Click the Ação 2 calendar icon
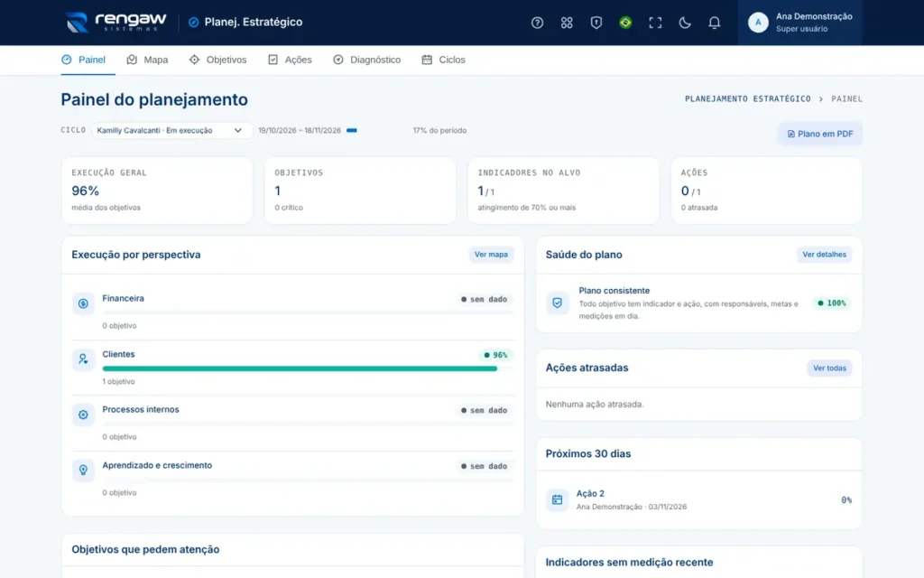Image resolution: width=924 pixels, height=578 pixels. coord(557,499)
